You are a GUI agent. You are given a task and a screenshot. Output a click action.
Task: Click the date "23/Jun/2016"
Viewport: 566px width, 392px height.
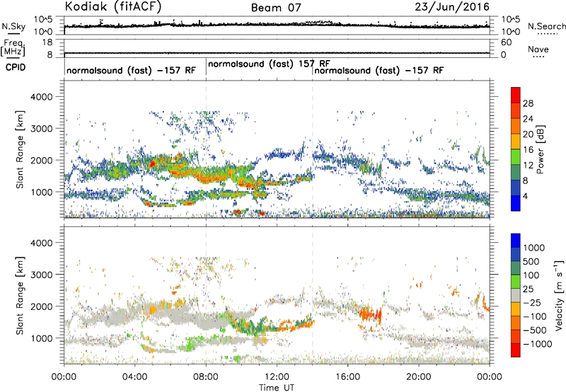coord(452,6)
